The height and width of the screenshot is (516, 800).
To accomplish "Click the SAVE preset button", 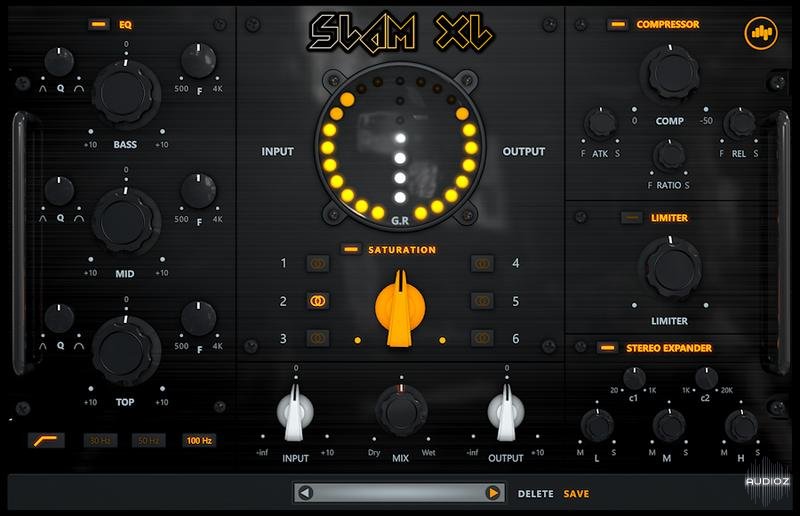I will click(576, 494).
